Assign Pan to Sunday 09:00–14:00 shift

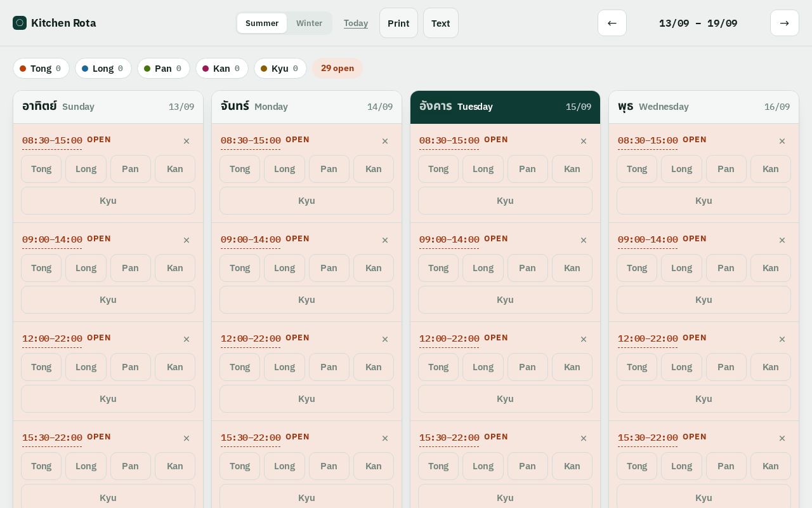tap(131, 268)
